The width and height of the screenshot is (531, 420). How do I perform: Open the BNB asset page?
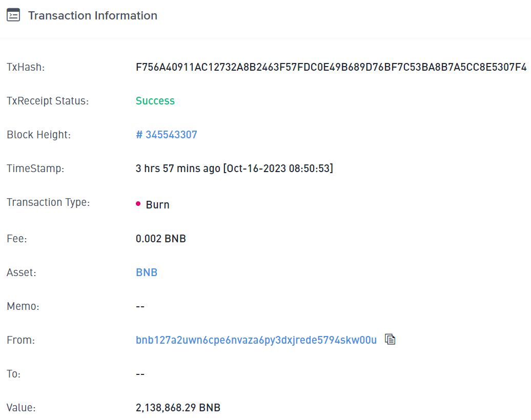point(147,272)
